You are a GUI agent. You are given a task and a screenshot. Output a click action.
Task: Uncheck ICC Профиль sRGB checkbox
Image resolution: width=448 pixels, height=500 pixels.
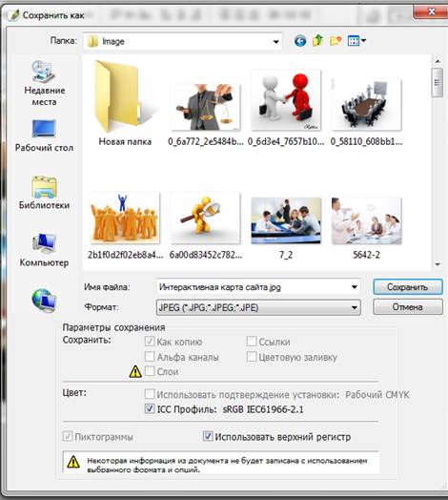coord(150,408)
